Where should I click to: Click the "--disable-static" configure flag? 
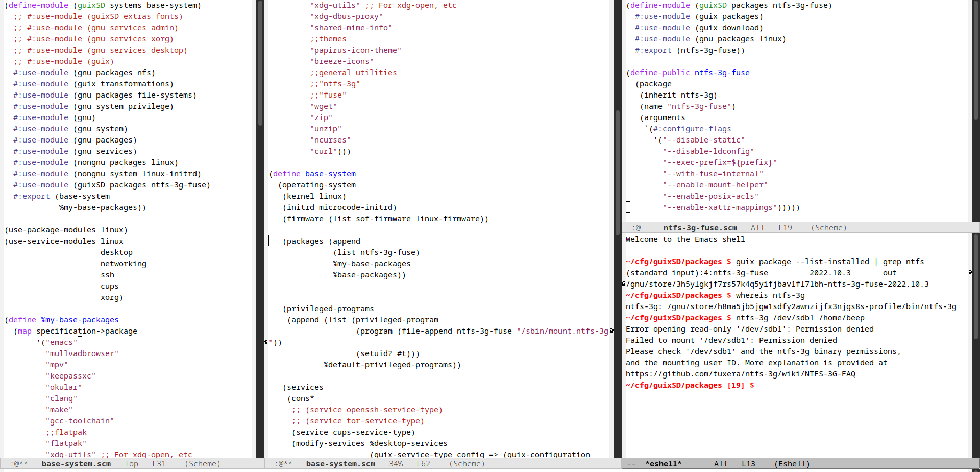tap(704, 140)
